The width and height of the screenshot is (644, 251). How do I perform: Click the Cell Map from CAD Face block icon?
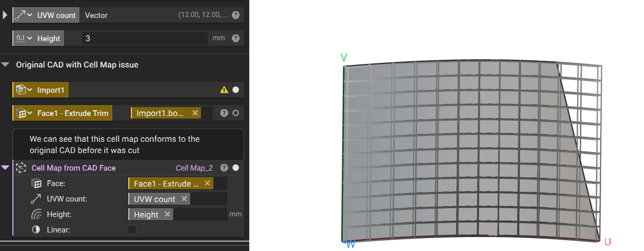(x=21, y=168)
